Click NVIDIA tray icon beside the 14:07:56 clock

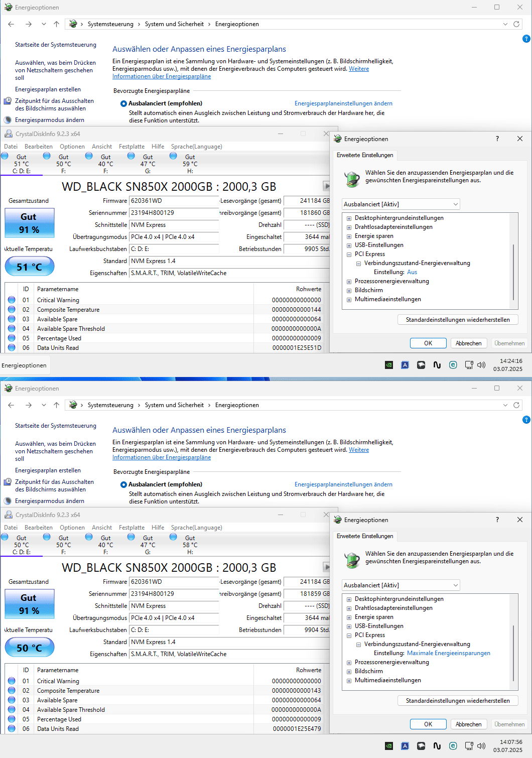(x=389, y=746)
